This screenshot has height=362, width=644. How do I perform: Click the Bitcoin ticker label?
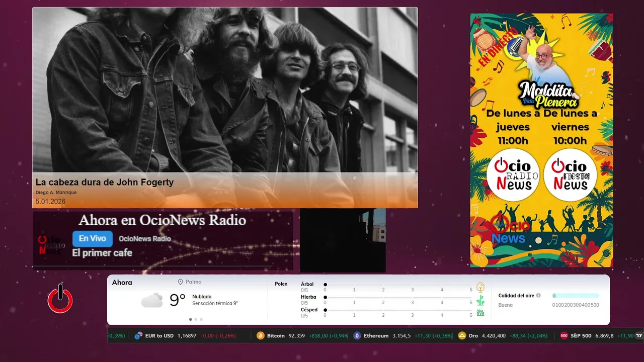coord(276,336)
